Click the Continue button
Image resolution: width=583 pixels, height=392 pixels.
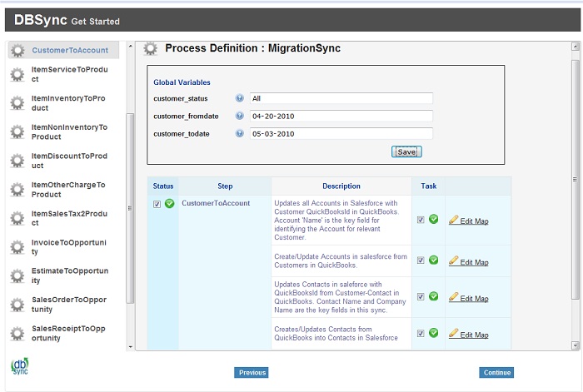496,372
